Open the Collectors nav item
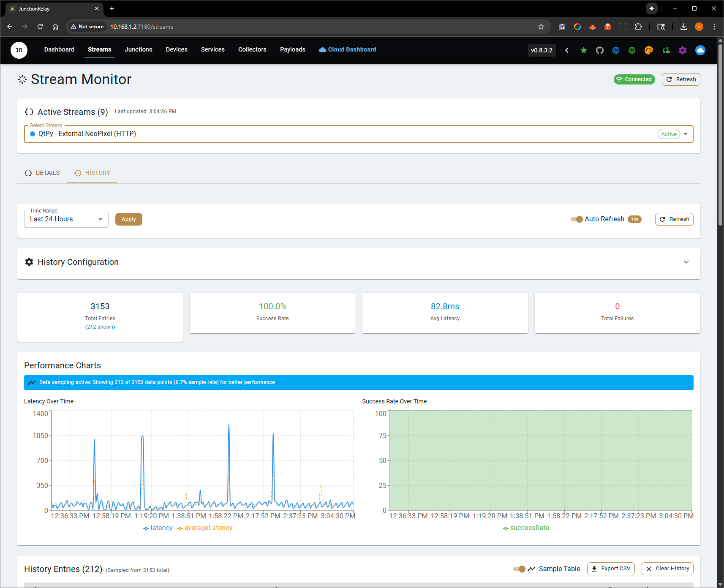The height and width of the screenshot is (588, 724). click(252, 49)
